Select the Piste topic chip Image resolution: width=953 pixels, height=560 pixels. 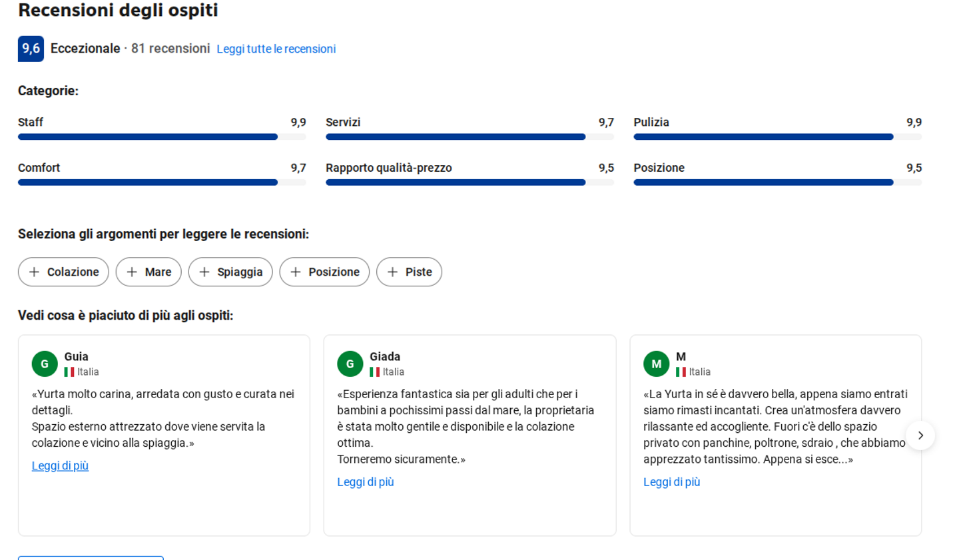(409, 272)
